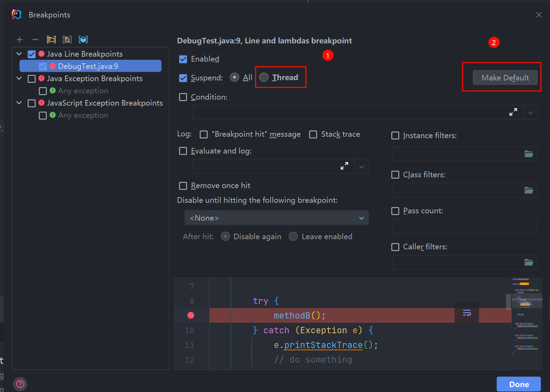This screenshot has height=392, width=550.
Task: Enable Class filters checkbox
Action: [x=395, y=174]
